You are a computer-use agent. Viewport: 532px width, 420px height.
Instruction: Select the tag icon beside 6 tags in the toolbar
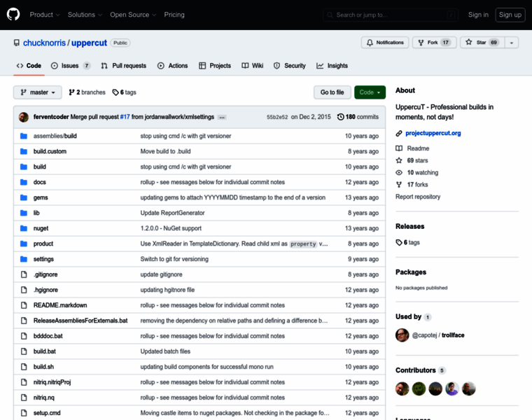click(115, 92)
